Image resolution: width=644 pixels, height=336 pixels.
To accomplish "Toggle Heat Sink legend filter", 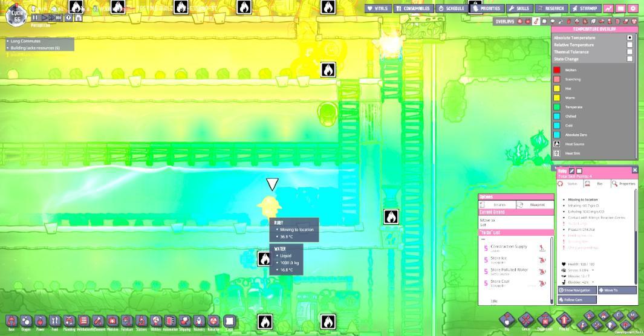I will click(556, 153).
